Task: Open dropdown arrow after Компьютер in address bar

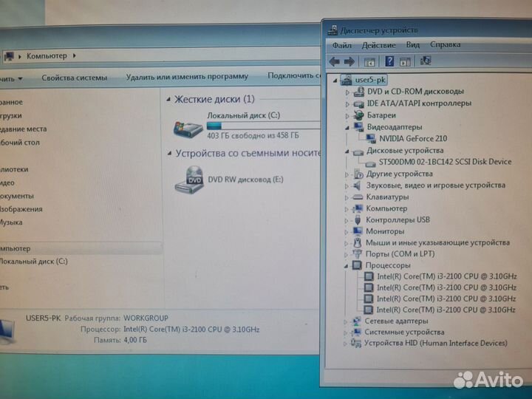Action: pyautogui.click(x=75, y=55)
